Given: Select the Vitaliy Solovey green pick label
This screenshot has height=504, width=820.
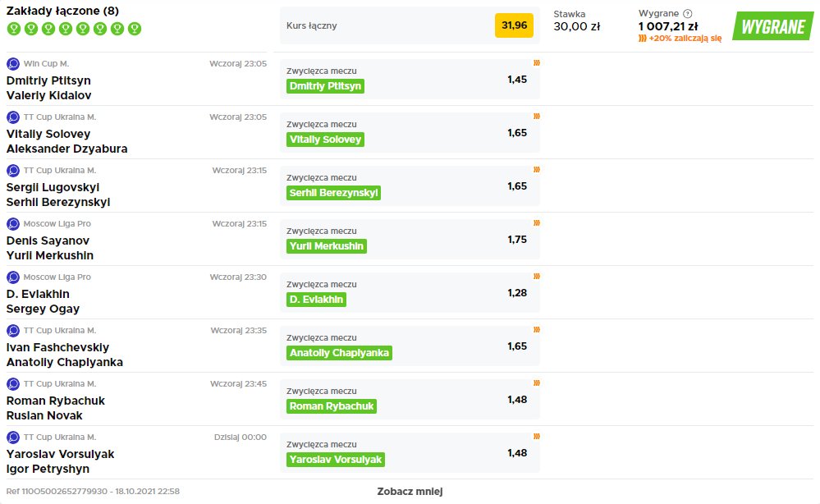Looking at the screenshot, I should pos(325,140).
